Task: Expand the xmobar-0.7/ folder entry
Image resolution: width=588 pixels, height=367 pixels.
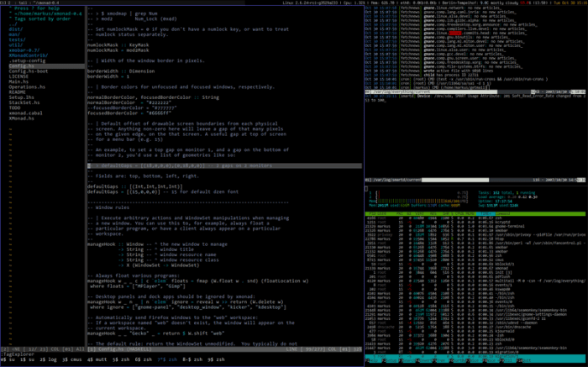Action: [24, 50]
